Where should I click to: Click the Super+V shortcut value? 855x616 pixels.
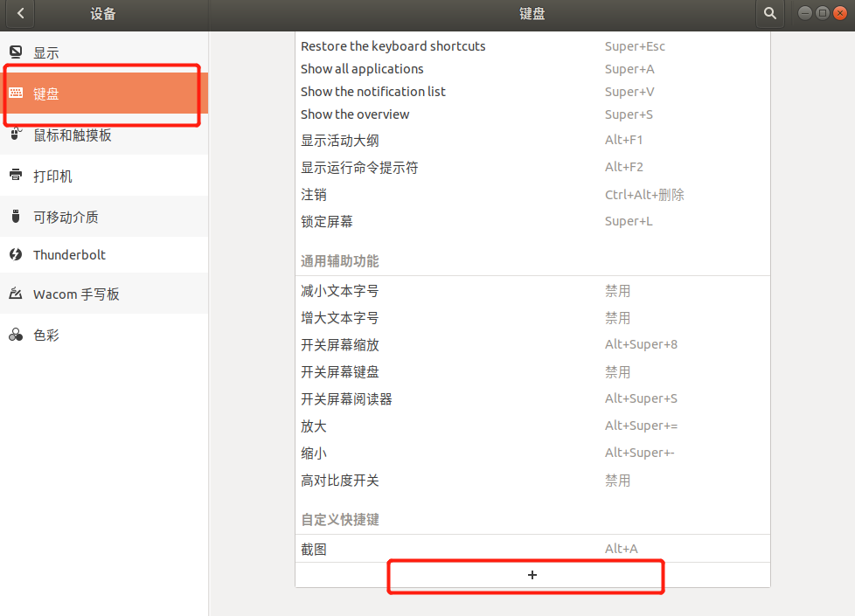click(629, 92)
